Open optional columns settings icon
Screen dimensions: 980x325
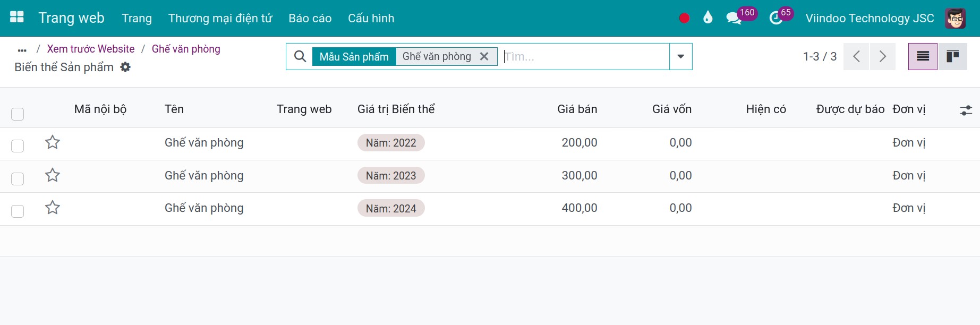click(x=966, y=110)
